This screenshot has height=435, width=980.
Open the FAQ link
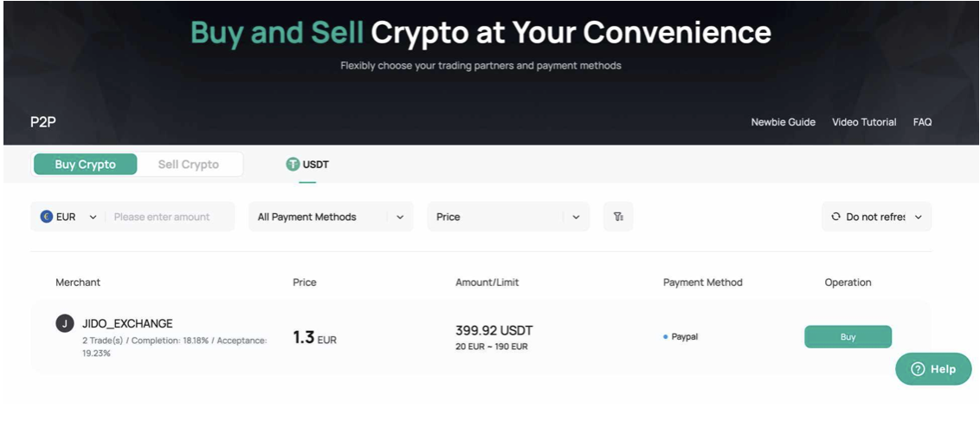922,122
